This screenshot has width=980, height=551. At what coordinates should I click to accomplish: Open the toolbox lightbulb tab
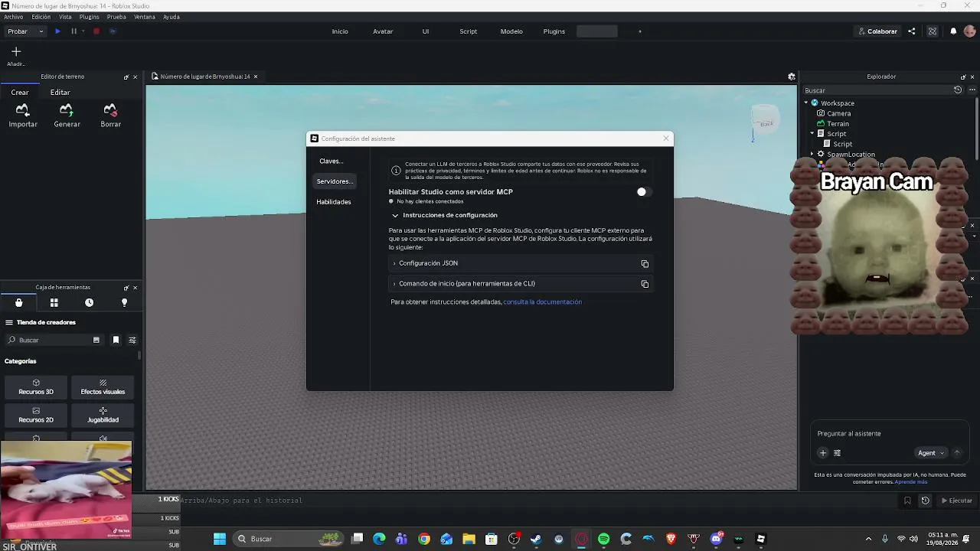pos(124,303)
